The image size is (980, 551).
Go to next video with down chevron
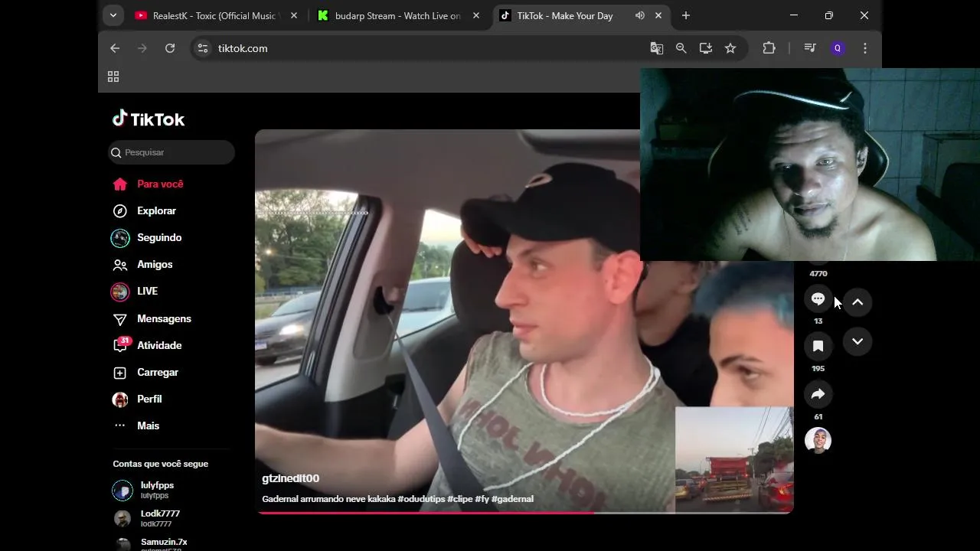(857, 341)
